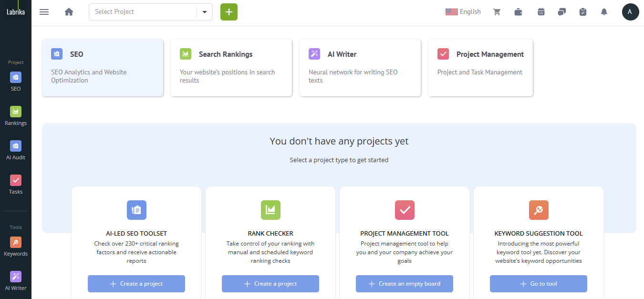The width and height of the screenshot is (644, 299).
Task: Click the AI-LED SEO TOOLSET title
Action: click(x=136, y=234)
